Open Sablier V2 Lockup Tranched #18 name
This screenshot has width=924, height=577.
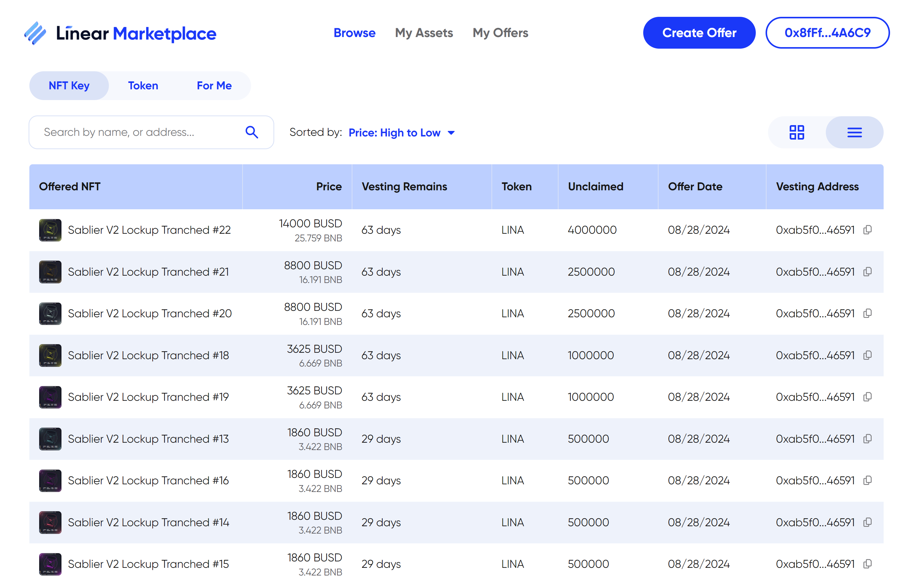148,355
